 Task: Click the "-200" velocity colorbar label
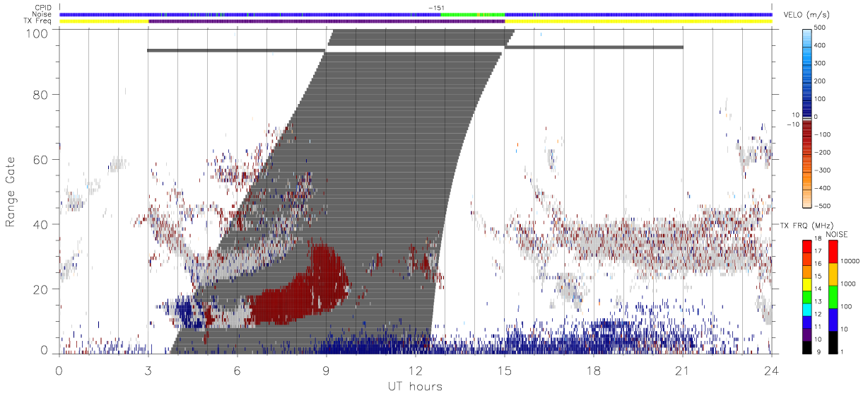[821, 152]
